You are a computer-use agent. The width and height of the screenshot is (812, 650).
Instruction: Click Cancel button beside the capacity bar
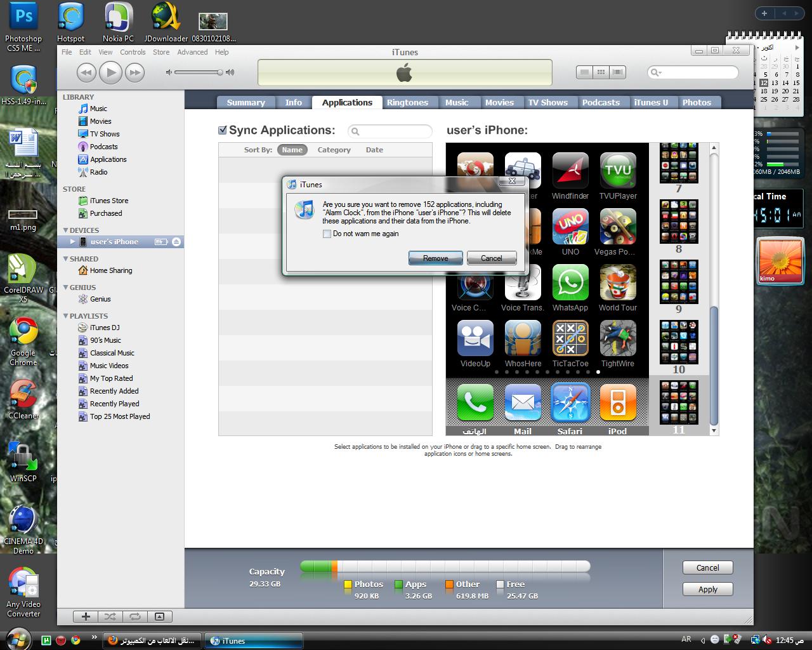tap(708, 567)
